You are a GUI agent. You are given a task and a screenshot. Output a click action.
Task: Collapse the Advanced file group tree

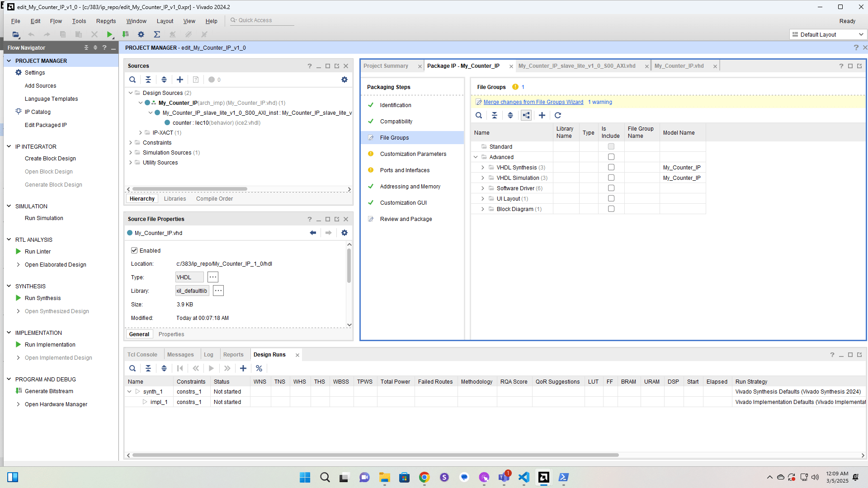(476, 157)
